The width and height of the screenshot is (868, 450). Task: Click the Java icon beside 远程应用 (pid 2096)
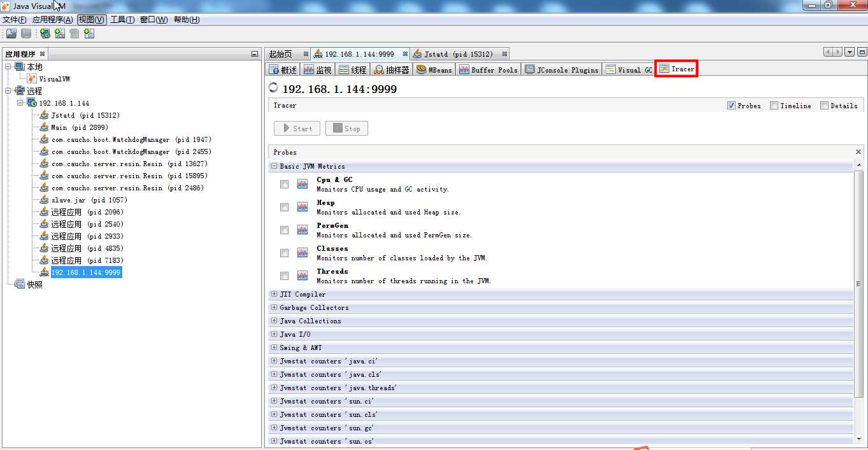point(44,212)
